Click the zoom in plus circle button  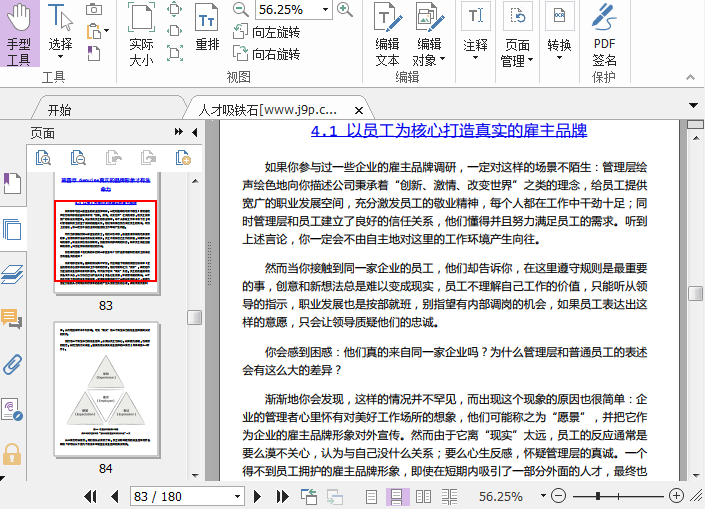click(676, 496)
